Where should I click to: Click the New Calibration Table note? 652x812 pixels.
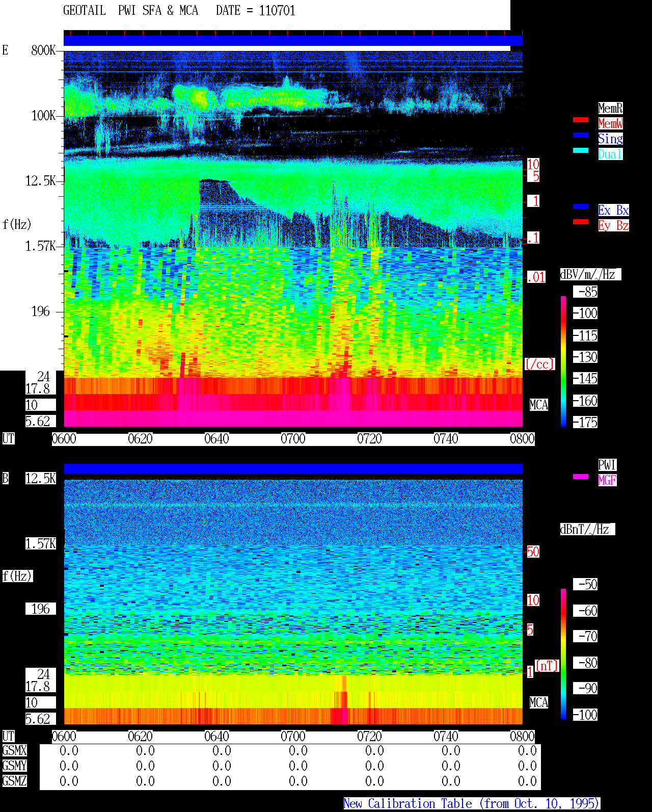click(x=472, y=804)
